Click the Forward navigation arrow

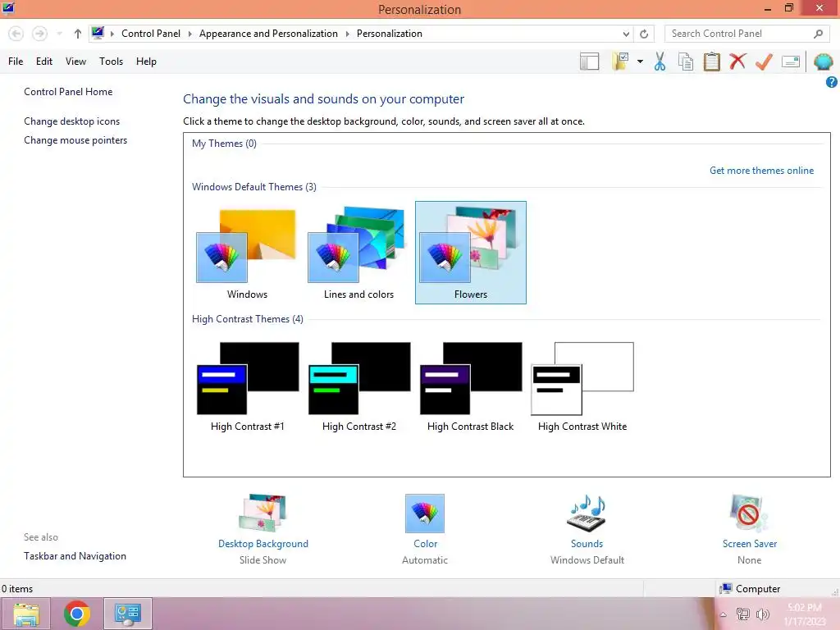(x=39, y=34)
